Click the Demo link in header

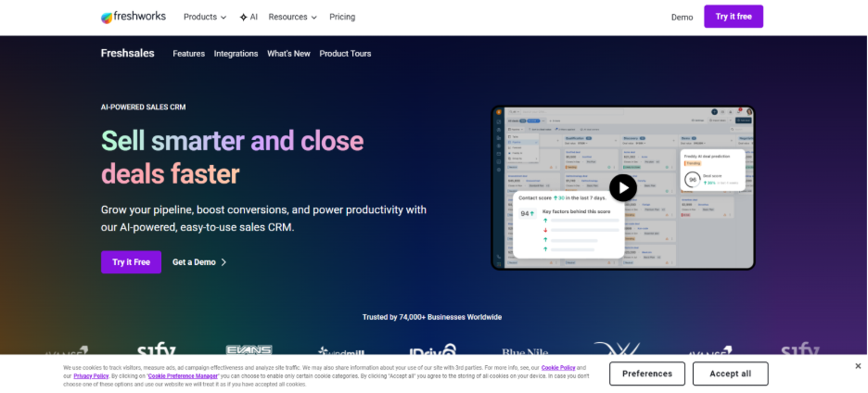tap(682, 18)
